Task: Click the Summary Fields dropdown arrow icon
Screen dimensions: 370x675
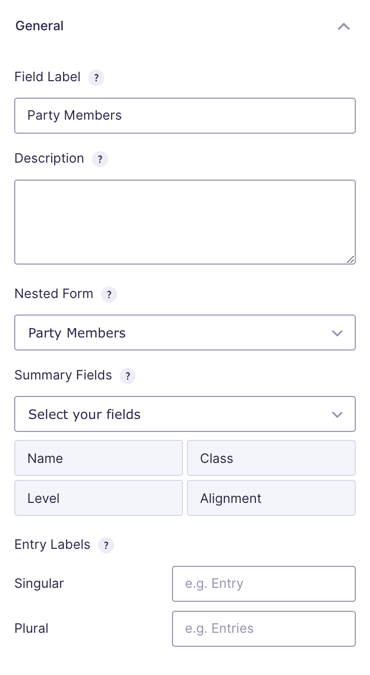Action: tap(337, 415)
